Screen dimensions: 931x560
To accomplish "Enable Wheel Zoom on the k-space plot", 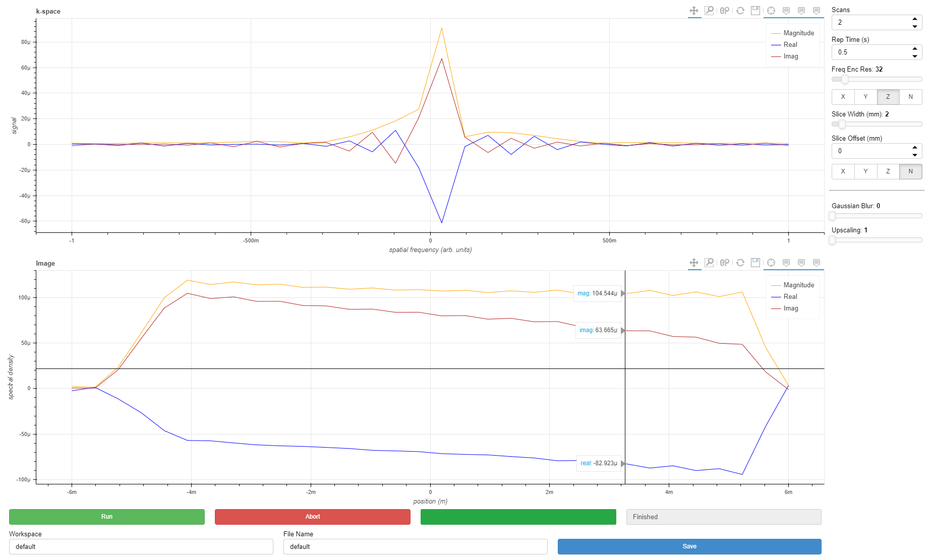I will tap(725, 11).
